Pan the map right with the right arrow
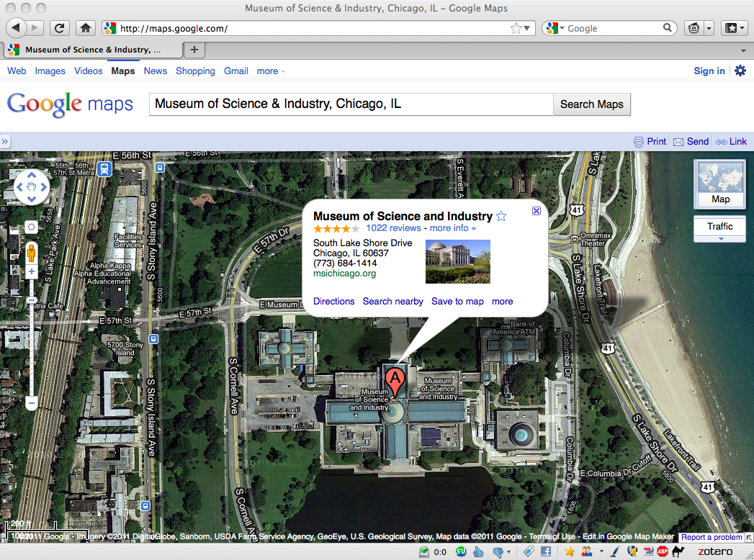 tap(44, 187)
